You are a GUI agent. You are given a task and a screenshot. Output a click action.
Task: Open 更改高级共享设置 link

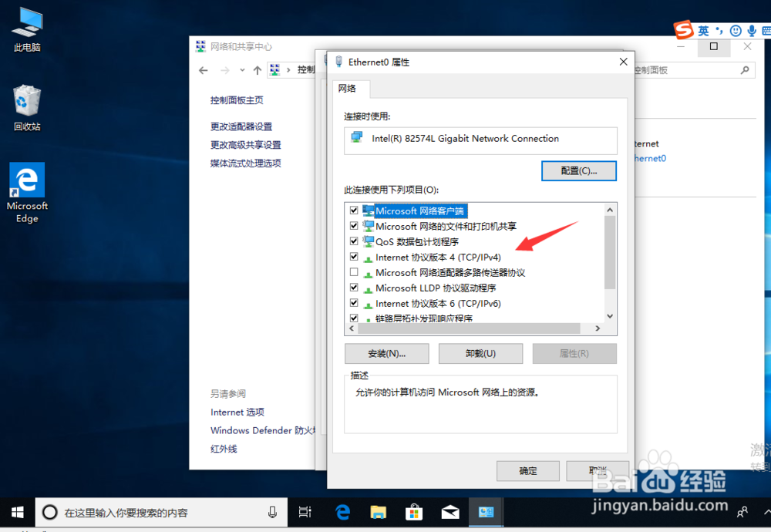[x=246, y=145]
